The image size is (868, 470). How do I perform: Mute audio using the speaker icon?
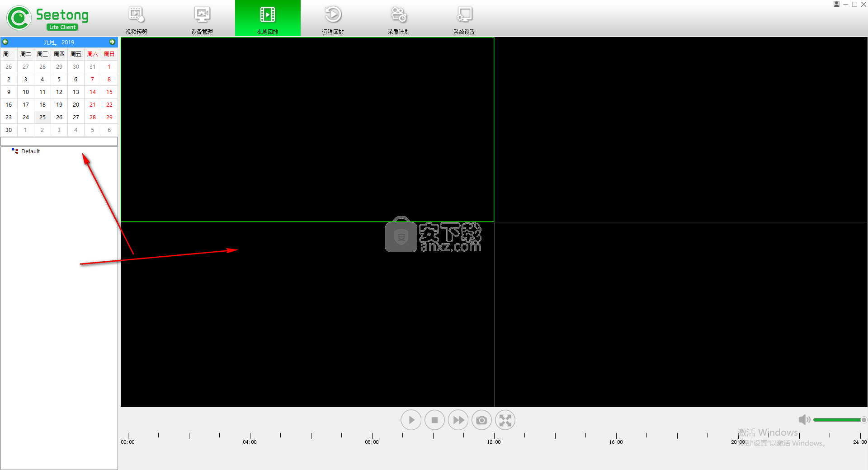804,420
